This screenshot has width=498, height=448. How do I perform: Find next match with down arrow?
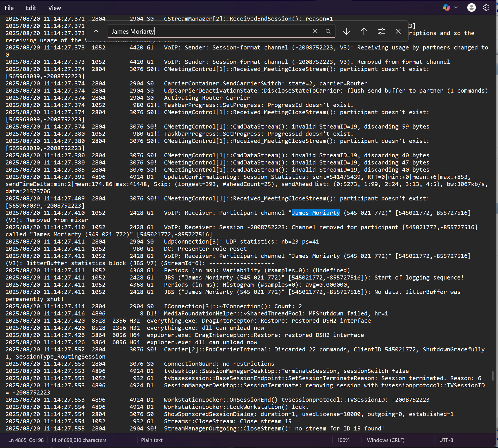click(x=347, y=31)
